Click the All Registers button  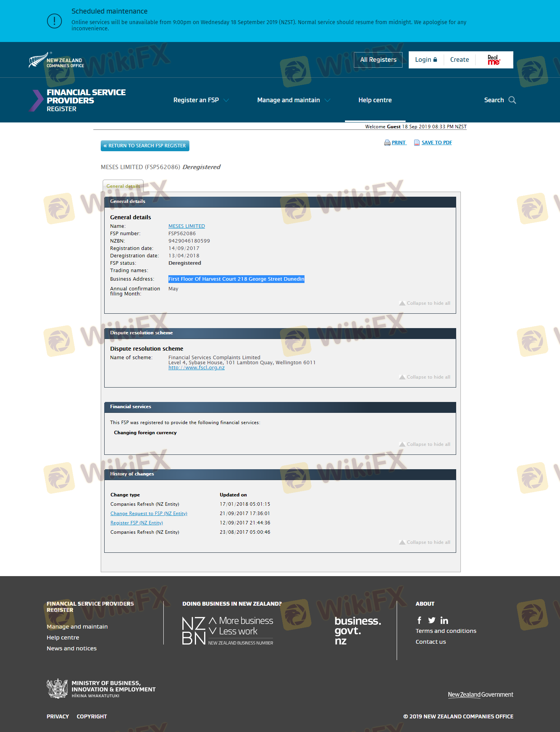click(x=378, y=60)
